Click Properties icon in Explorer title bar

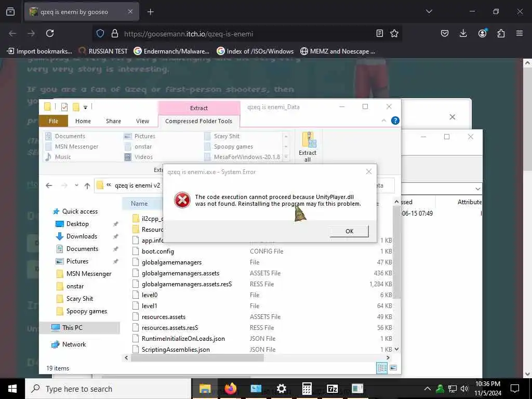pyautogui.click(x=64, y=107)
